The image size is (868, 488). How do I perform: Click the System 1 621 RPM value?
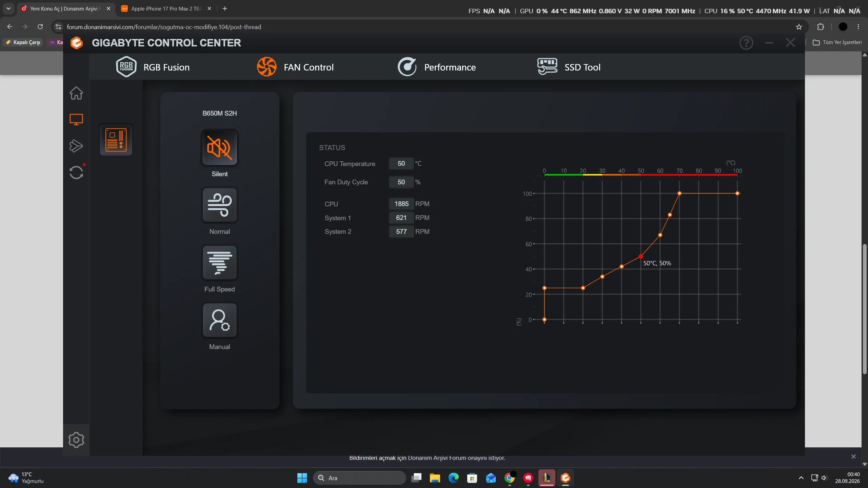tap(401, 218)
